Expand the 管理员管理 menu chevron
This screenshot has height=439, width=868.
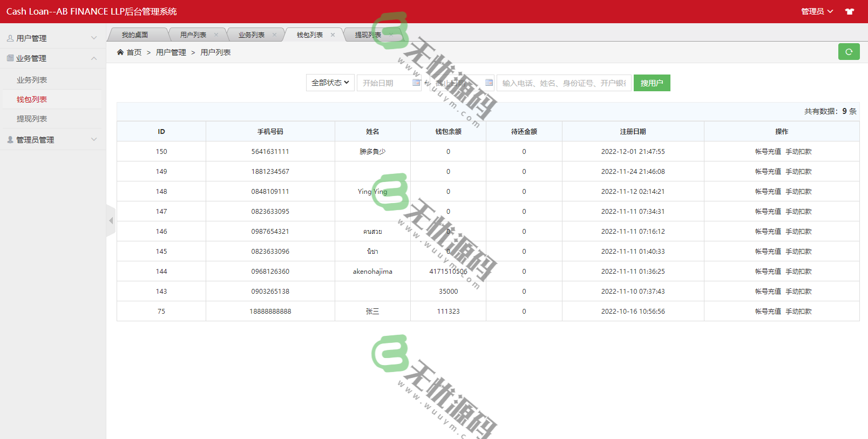coord(94,139)
